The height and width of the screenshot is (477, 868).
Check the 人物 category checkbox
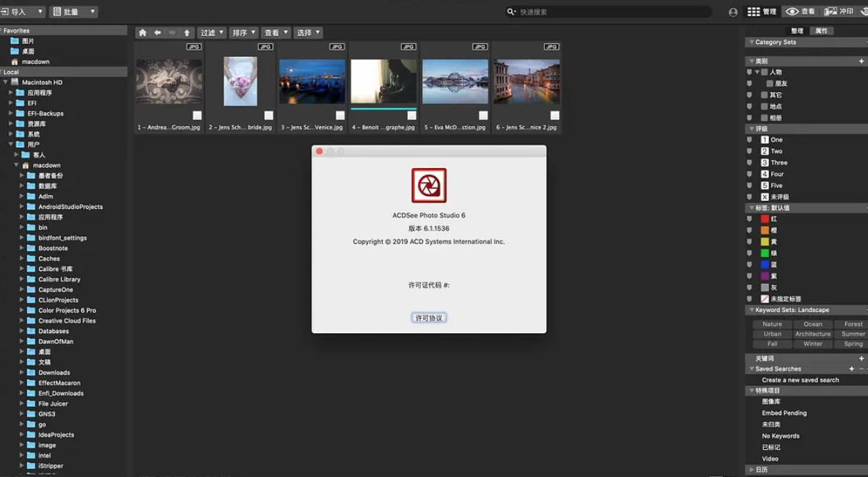click(765, 72)
